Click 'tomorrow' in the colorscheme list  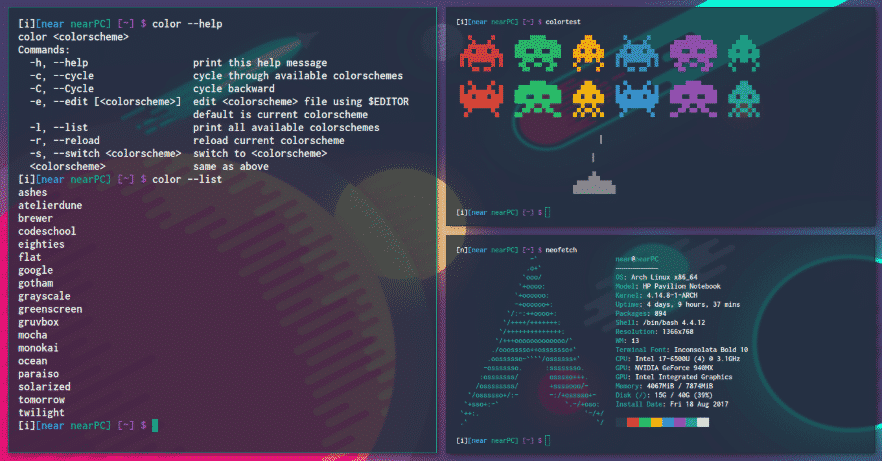tap(42, 399)
